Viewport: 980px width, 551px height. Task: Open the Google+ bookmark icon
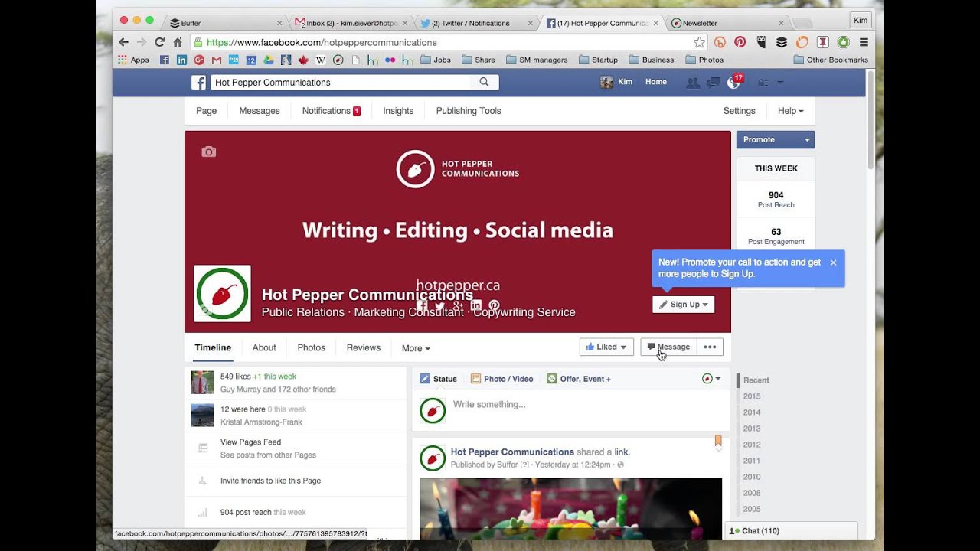pyautogui.click(x=199, y=60)
